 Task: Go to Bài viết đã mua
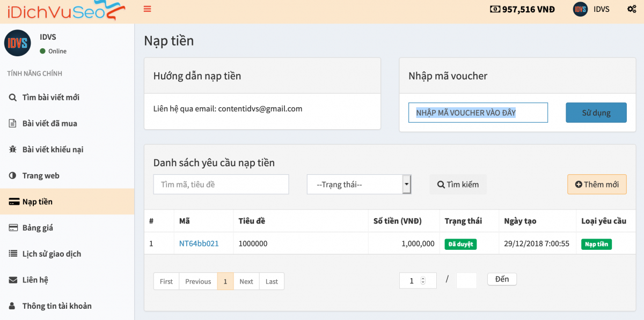pyautogui.click(x=49, y=123)
